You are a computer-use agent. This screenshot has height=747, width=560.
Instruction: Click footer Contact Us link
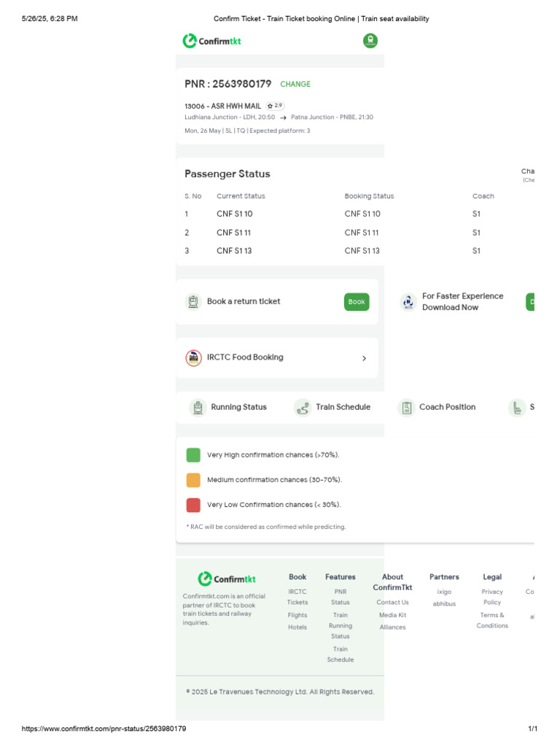(392, 602)
